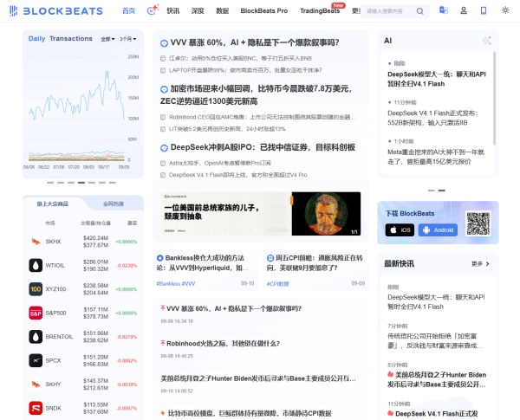Open the 数据 nav item
The image size is (520, 420).
click(x=222, y=11)
